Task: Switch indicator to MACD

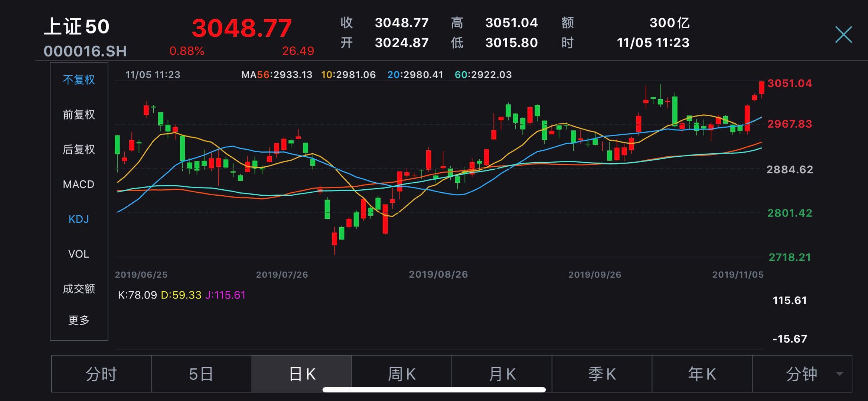Action: point(79,184)
